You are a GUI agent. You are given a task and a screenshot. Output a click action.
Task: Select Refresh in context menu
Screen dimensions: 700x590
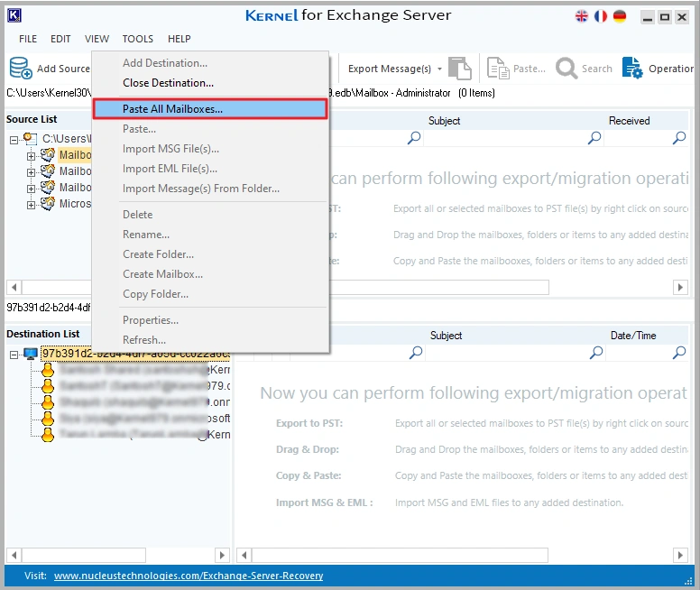pos(210,340)
